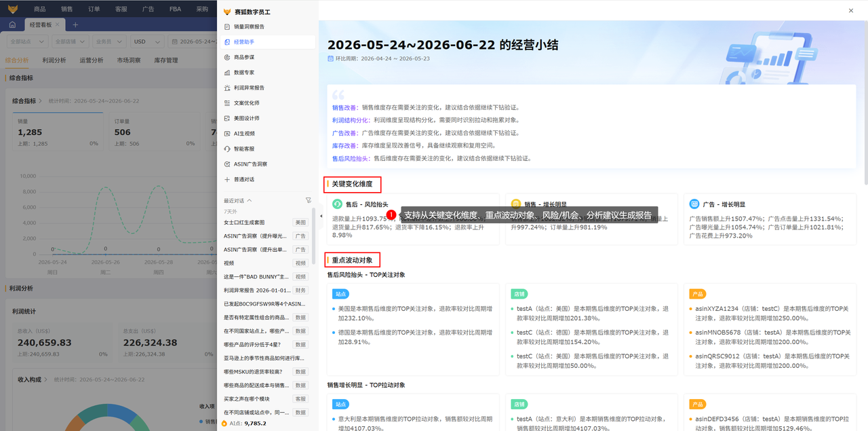Switch to the 运营分析 tab
Screen dimensions: 868x431
tap(92, 60)
